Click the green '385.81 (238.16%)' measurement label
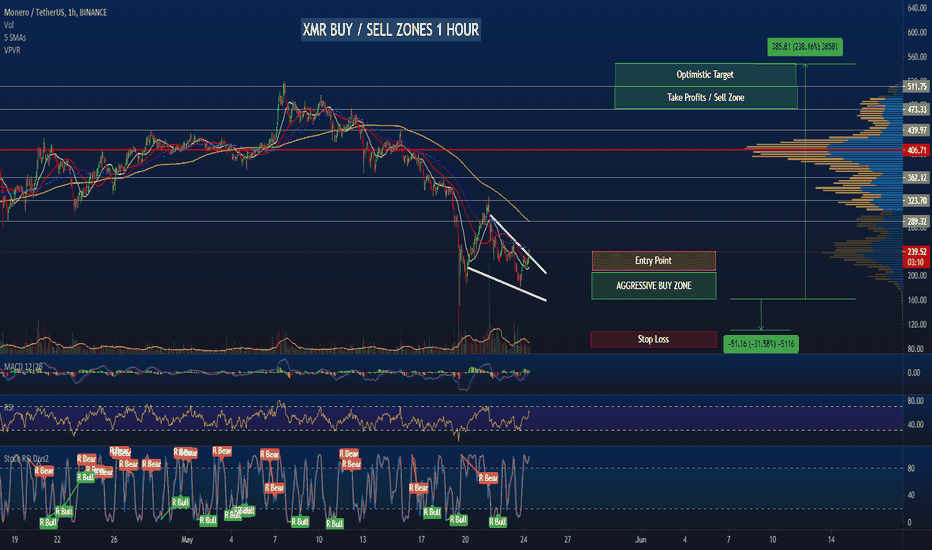Viewport: 932px width, 550px height. coord(804,46)
